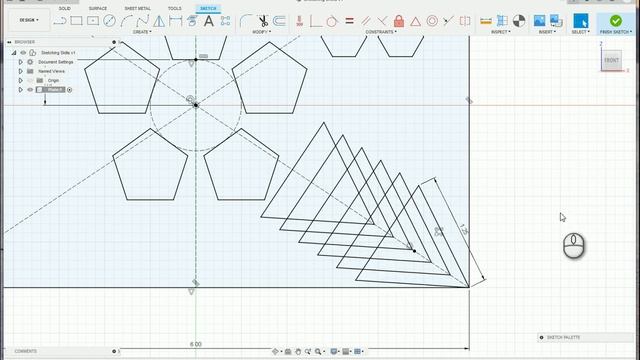Apply the Equal constraint
640x360 pixels.
click(349, 21)
